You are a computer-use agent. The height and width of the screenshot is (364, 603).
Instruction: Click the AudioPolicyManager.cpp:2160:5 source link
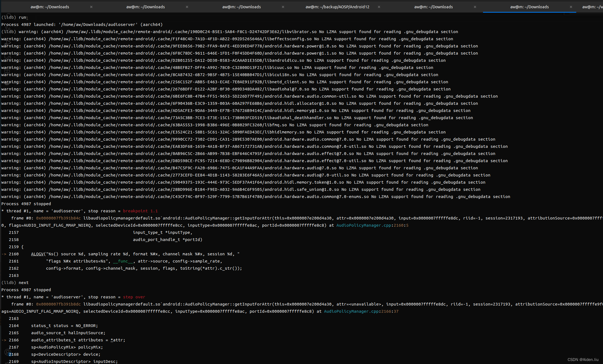click(372, 225)
